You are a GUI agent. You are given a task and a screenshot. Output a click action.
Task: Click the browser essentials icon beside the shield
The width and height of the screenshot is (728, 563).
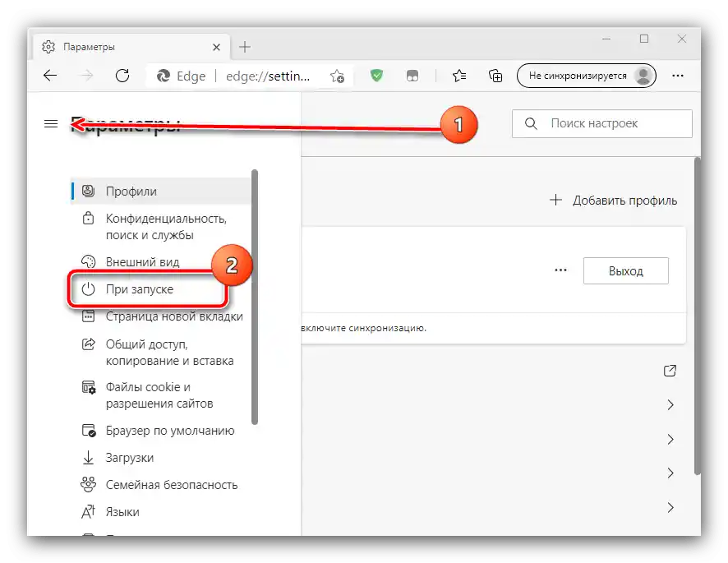412,75
